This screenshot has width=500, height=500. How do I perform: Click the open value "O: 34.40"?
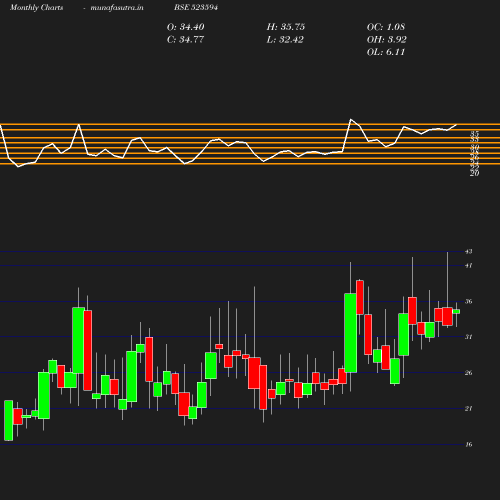185,27
